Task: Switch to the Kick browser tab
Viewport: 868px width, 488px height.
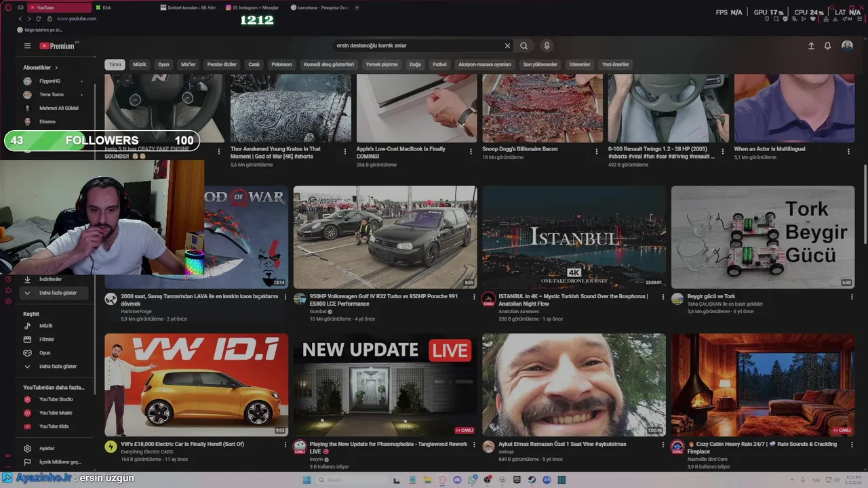Action: tap(123, 7)
